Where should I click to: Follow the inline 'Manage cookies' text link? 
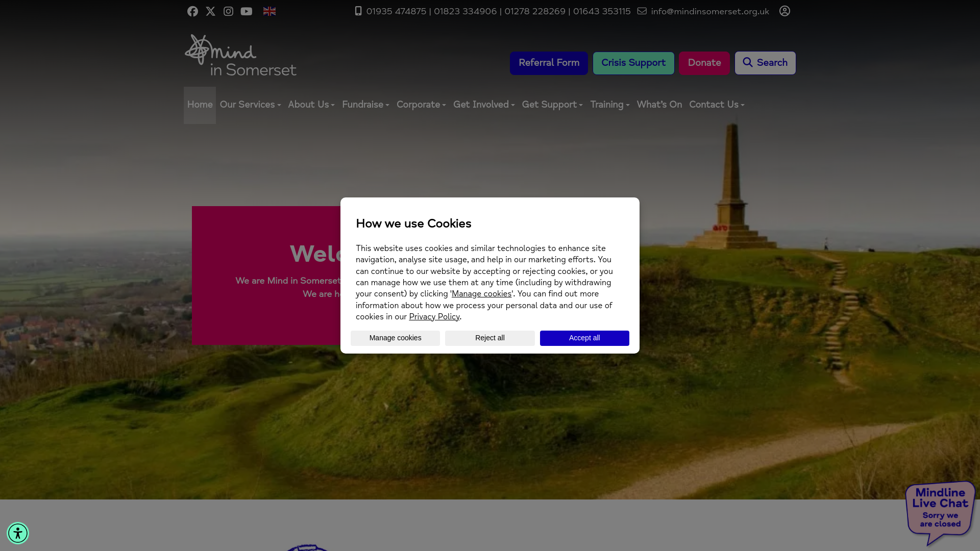(x=482, y=294)
